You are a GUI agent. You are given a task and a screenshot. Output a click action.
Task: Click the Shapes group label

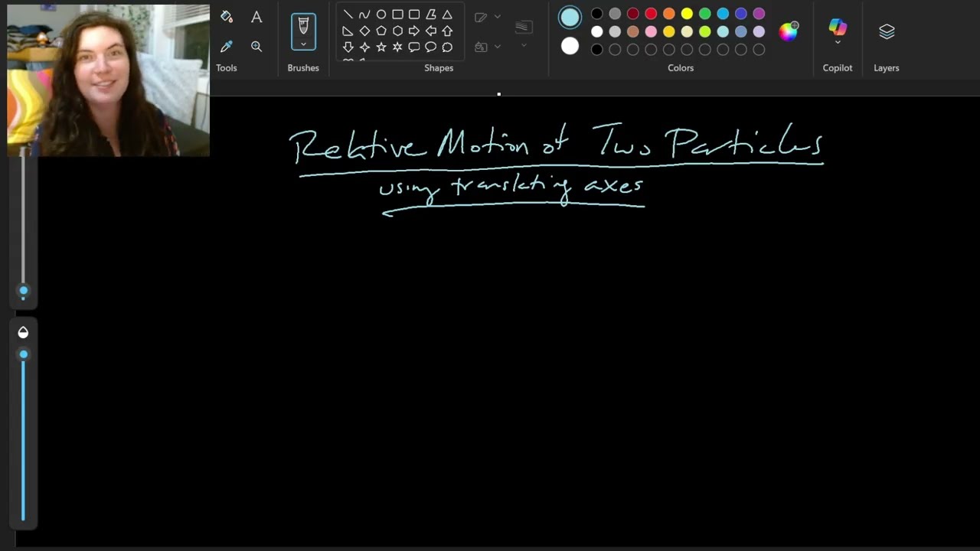coord(439,68)
